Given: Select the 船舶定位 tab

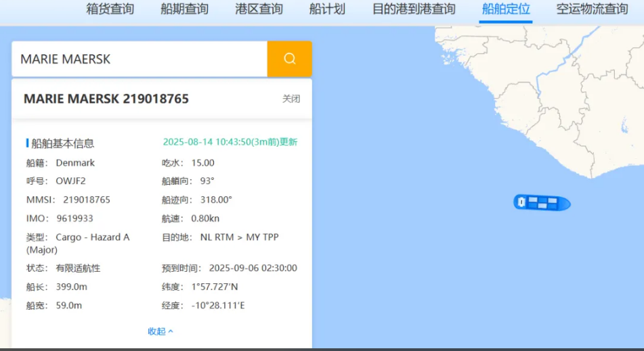Looking at the screenshot, I should click(506, 9).
